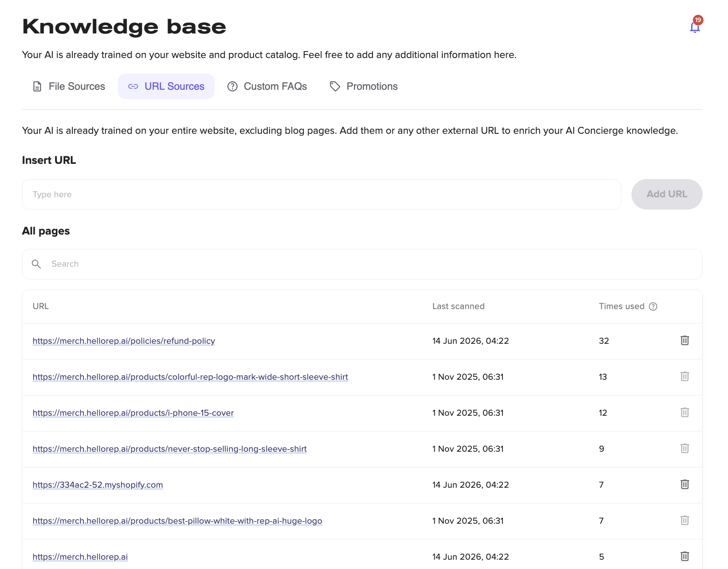Open the never-stop-selling-long-sleeve-shirt link
728x569 pixels.
coord(169,449)
